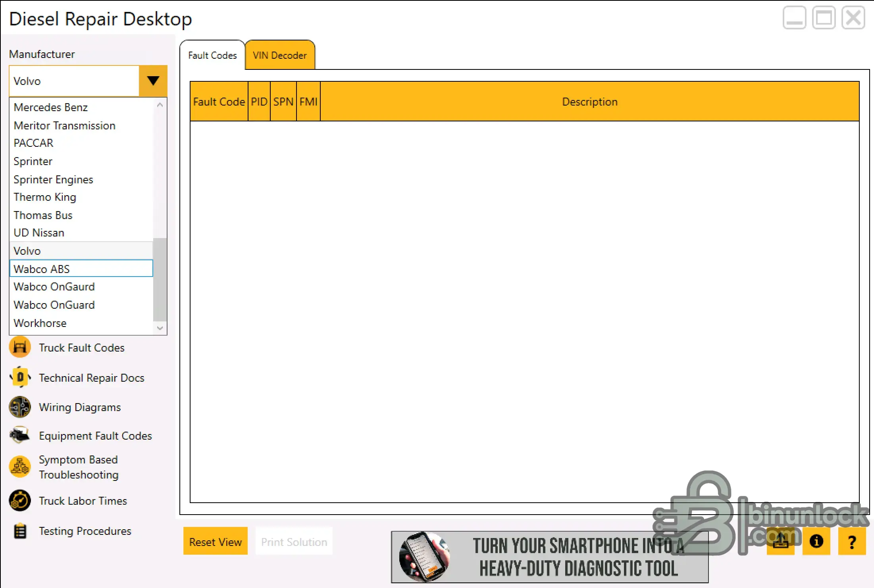Close the Diesel Repair Desktop window
874x588 pixels.
tap(853, 18)
